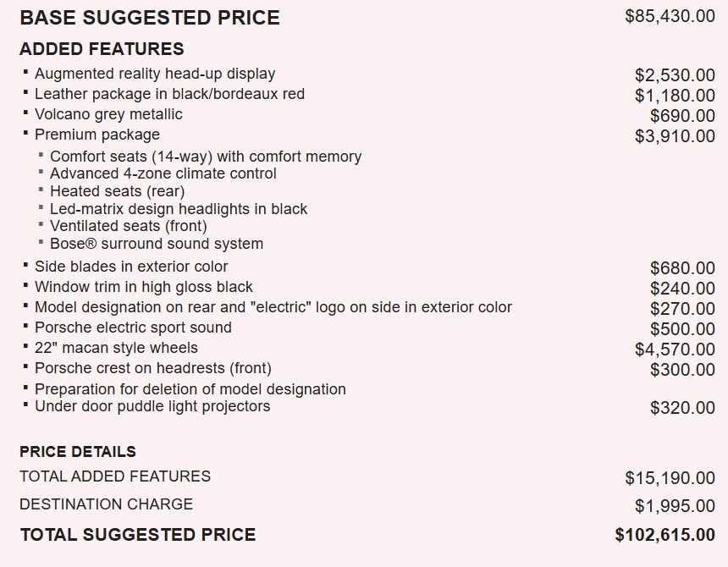The width and height of the screenshot is (728, 567).
Task: Click Under door puddle light projectors
Action: pos(152,406)
